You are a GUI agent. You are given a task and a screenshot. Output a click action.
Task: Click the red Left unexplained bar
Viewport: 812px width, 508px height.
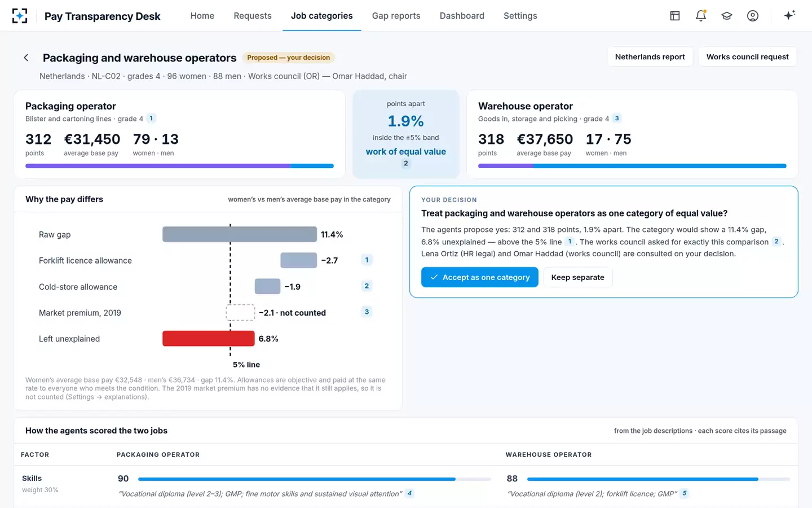click(209, 339)
